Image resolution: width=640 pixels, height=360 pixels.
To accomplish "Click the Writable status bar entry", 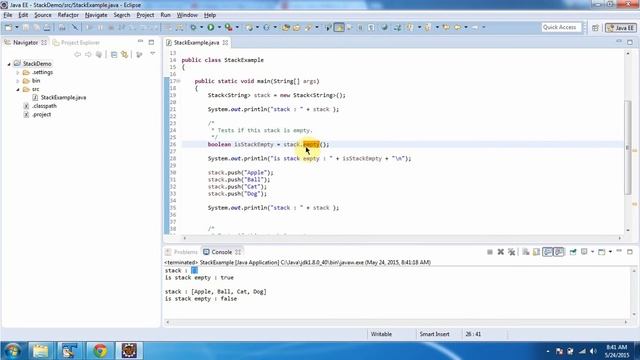I will (x=381, y=334).
